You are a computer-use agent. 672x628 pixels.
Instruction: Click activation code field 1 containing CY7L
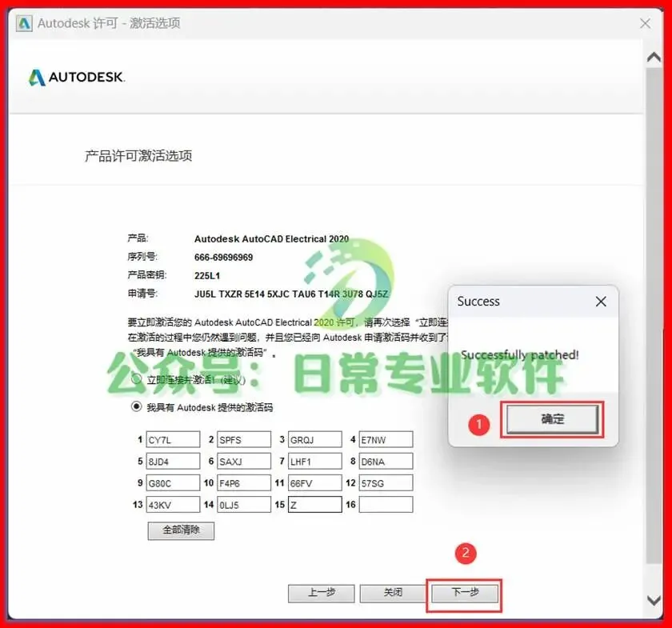click(x=173, y=439)
